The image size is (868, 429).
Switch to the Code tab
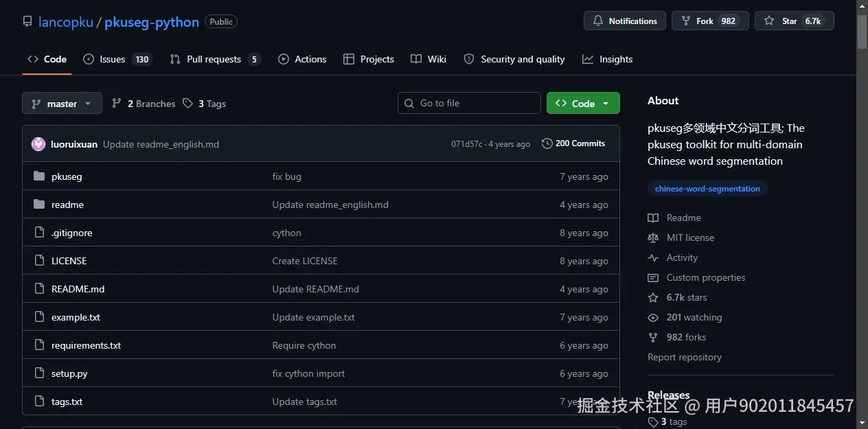tap(47, 59)
